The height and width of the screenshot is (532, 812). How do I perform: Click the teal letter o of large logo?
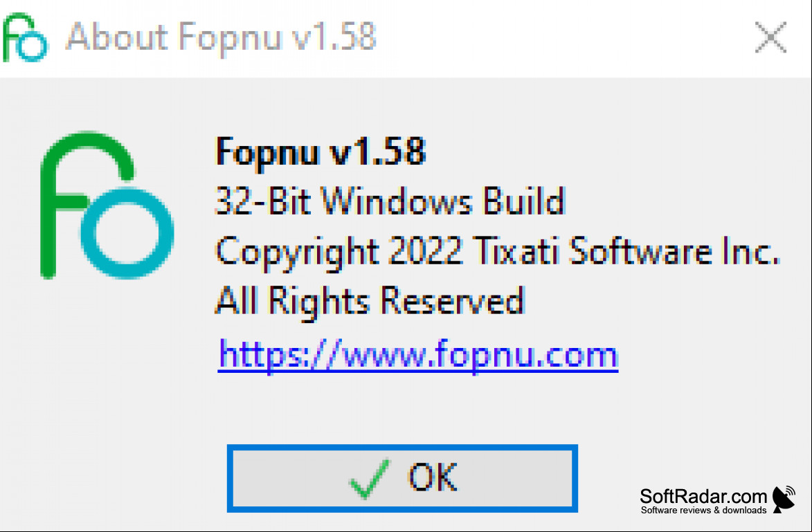(x=127, y=232)
